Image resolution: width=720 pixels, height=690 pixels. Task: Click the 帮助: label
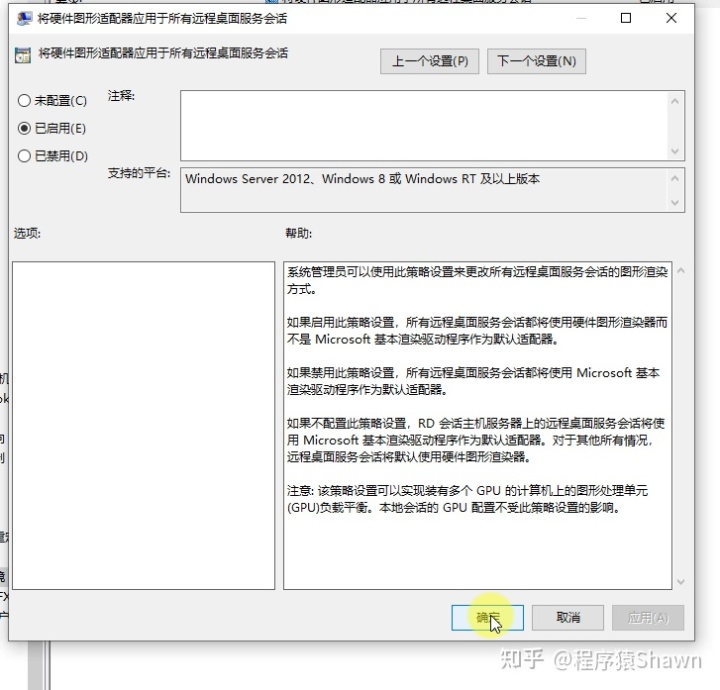pos(298,233)
